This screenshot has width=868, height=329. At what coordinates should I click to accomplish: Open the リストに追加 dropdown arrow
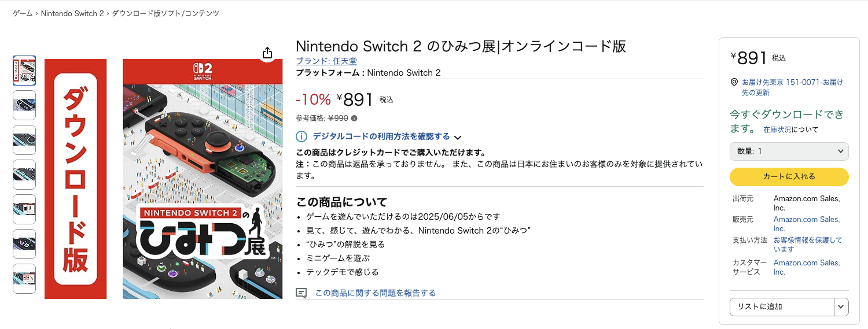(x=841, y=307)
